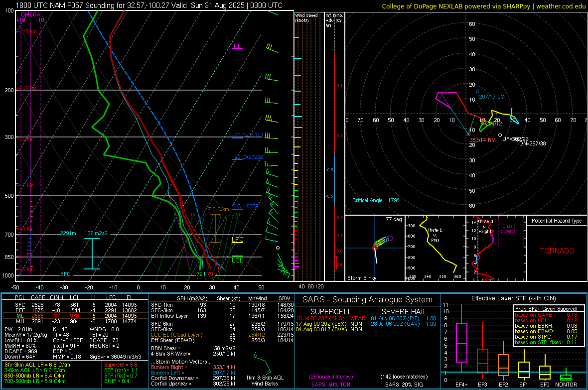Viewport: 588px width, 390px height.
Task: Click the '-20 C=27268'' height label
Action: pos(248,157)
